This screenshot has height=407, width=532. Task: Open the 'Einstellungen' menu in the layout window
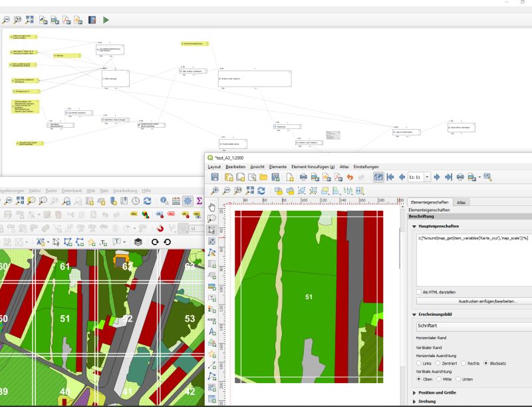click(366, 166)
